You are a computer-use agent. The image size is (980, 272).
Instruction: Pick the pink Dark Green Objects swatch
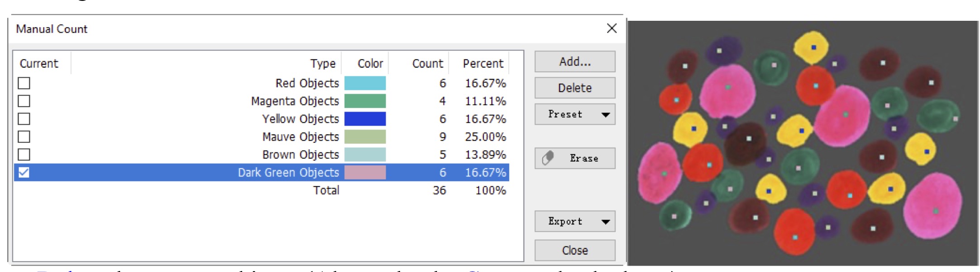pos(365,172)
